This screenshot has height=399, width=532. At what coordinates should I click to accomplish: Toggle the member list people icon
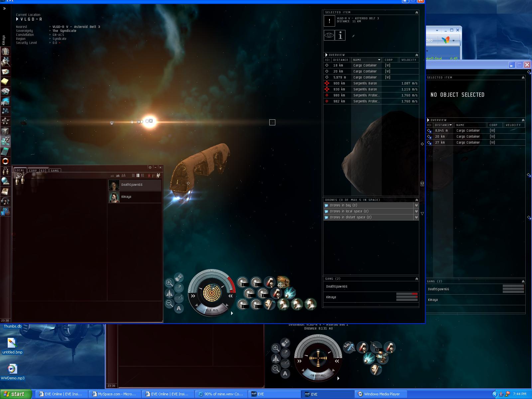[x=158, y=176]
